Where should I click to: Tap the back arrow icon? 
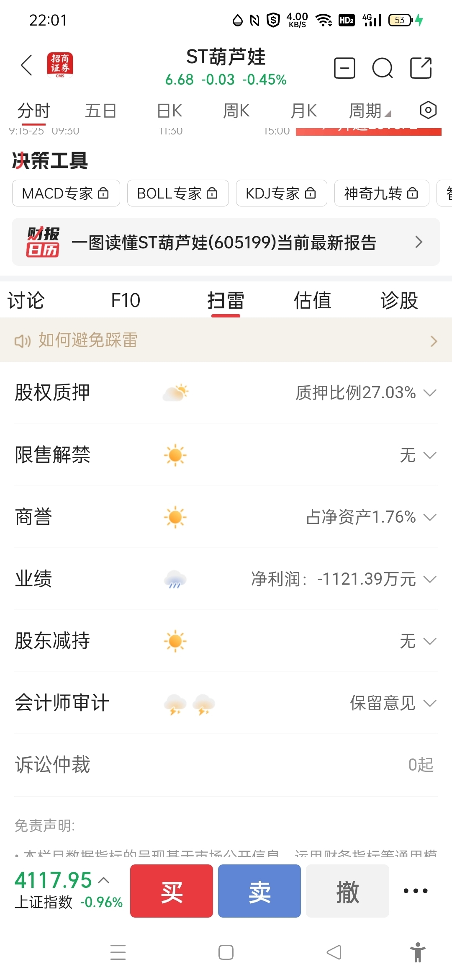pos(27,65)
